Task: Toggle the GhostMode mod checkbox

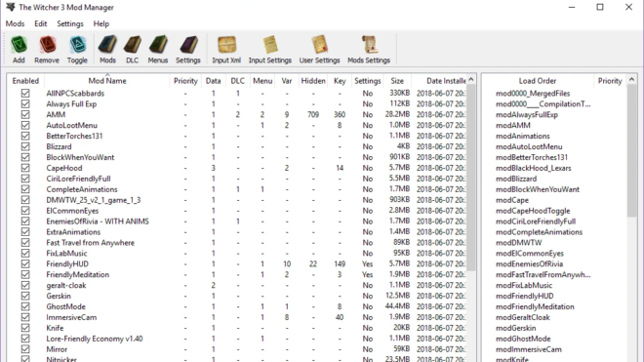Action: click(25, 306)
